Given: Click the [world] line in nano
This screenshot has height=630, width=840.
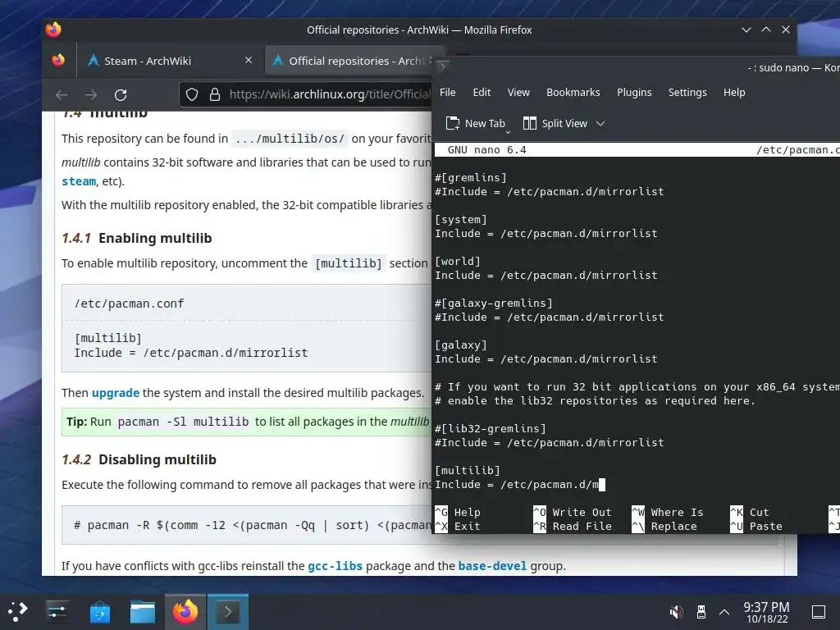Looking at the screenshot, I should pyautogui.click(x=458, y=262).
